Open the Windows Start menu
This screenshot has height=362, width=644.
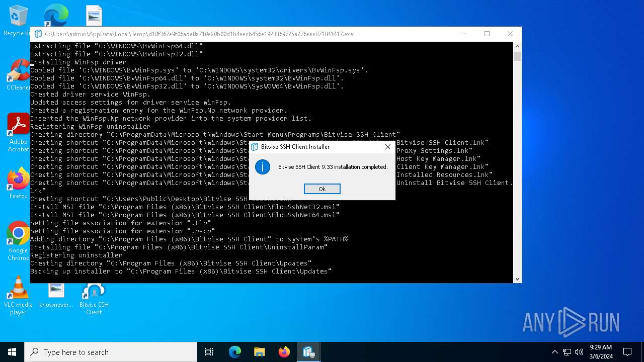click(x=12, y=352)
